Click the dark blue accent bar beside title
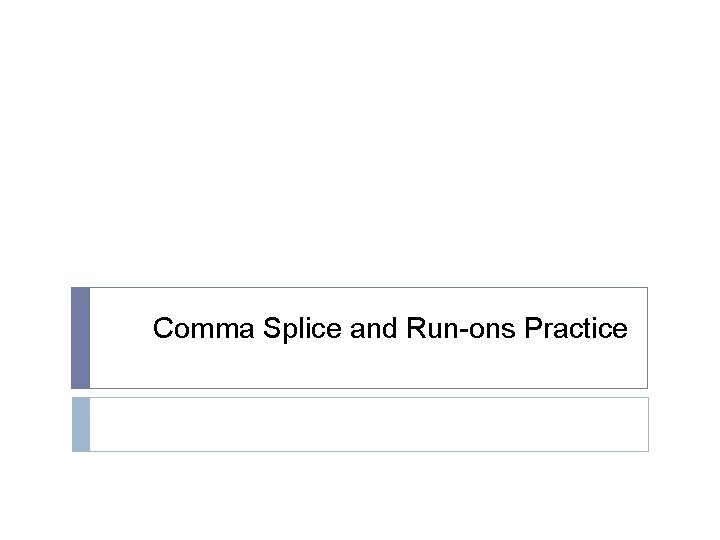720x540 pixels. 81,338
